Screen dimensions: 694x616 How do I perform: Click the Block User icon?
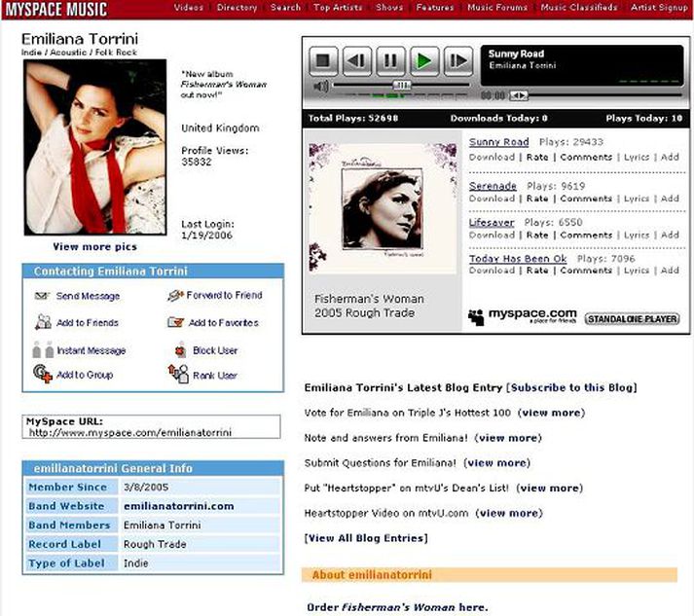(x=180, y=349)
